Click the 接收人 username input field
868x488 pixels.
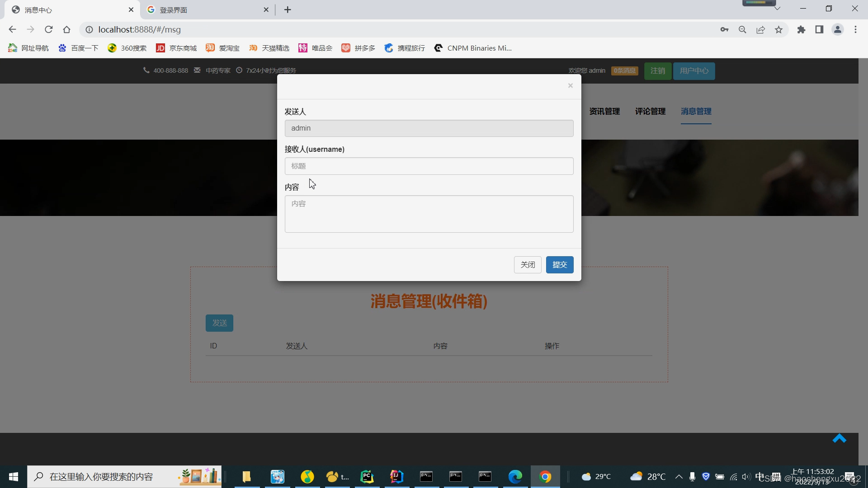click(x=429, y=166)
